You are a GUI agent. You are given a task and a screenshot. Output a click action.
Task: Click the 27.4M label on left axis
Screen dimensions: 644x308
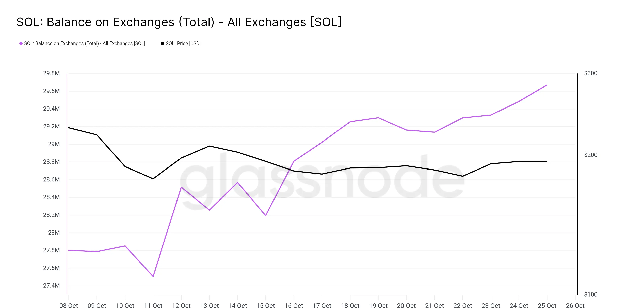tap(51, 285)
